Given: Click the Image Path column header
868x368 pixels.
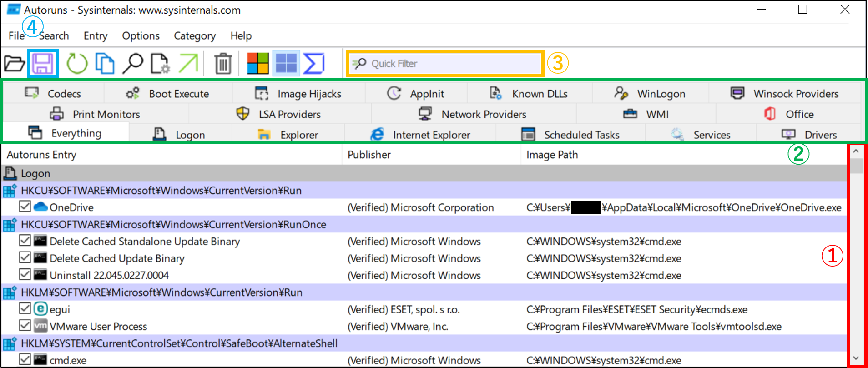Looking at the screenshot, I should coord(552,155).
